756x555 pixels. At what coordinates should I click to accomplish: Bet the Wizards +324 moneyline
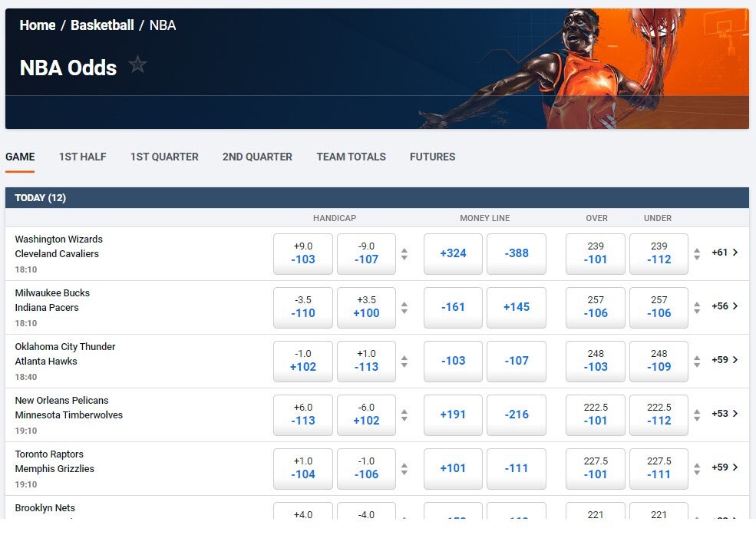(x=453, y=253)
